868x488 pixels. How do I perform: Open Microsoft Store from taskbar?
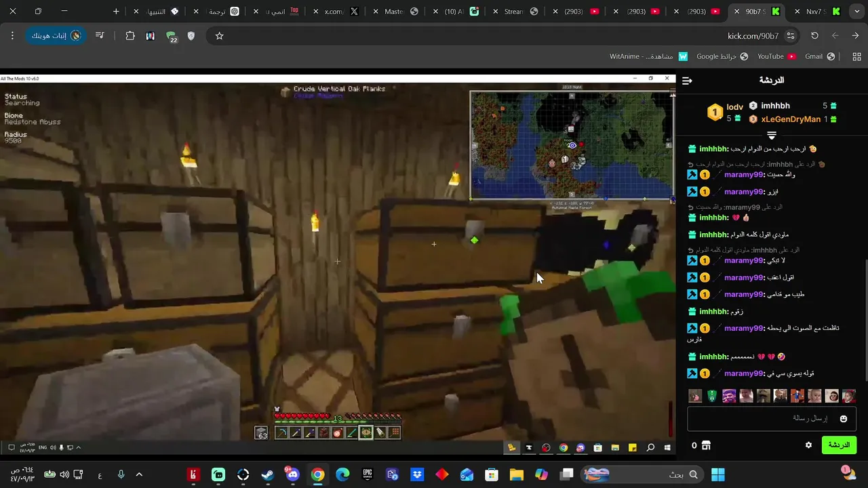[492, 474]
